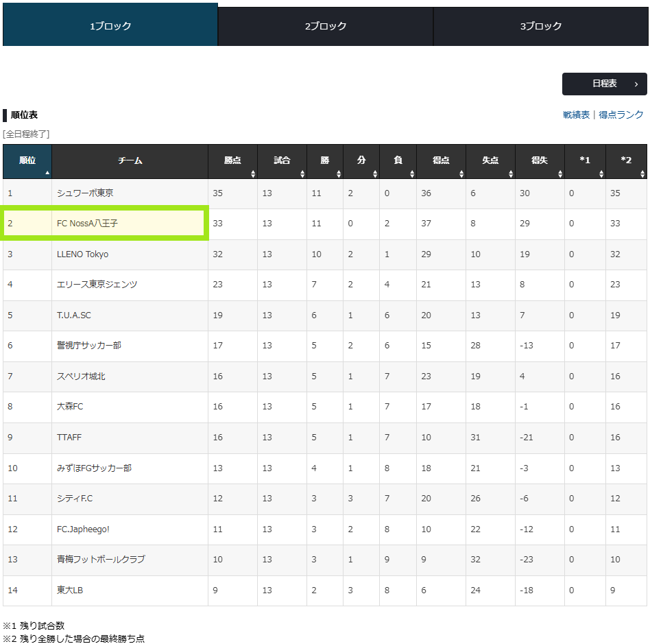Sort by 失点 goals-against column header
Viewport: 650px width, 644px height.
(490, 161)
